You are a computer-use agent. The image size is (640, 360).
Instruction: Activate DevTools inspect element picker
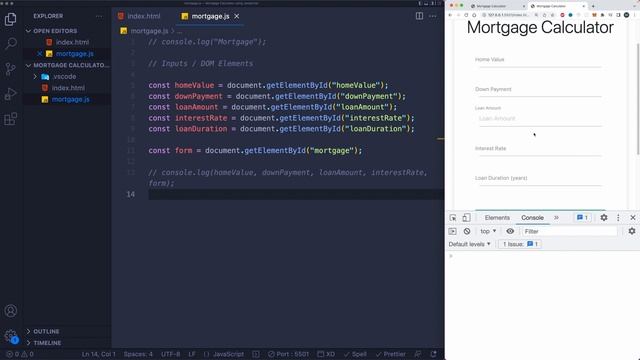click(x=453, y=218)
